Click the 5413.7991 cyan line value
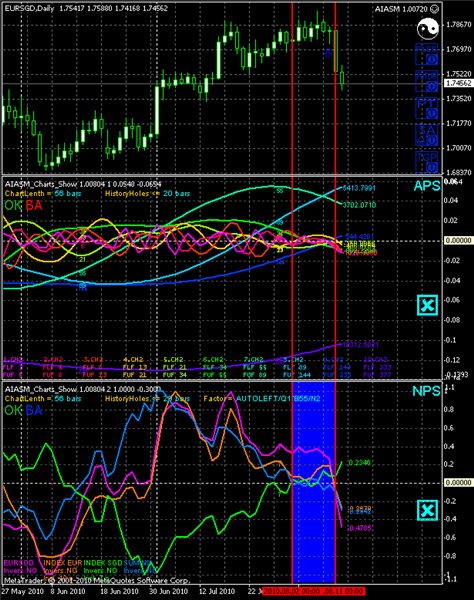The width and height of the screenshot is (474, 600). pyautogui.click(x=359, y=188)
